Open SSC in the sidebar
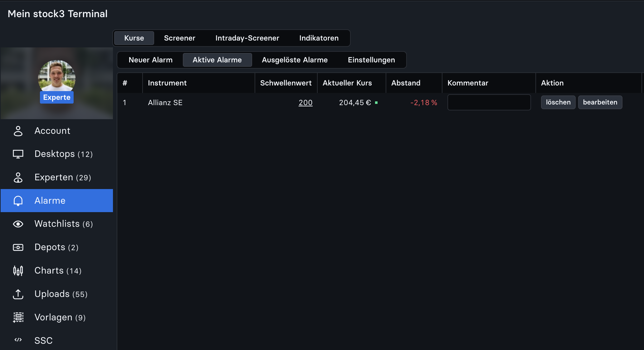Image resolution: width=644 pixels, height=350 pixels. [57, 340]
